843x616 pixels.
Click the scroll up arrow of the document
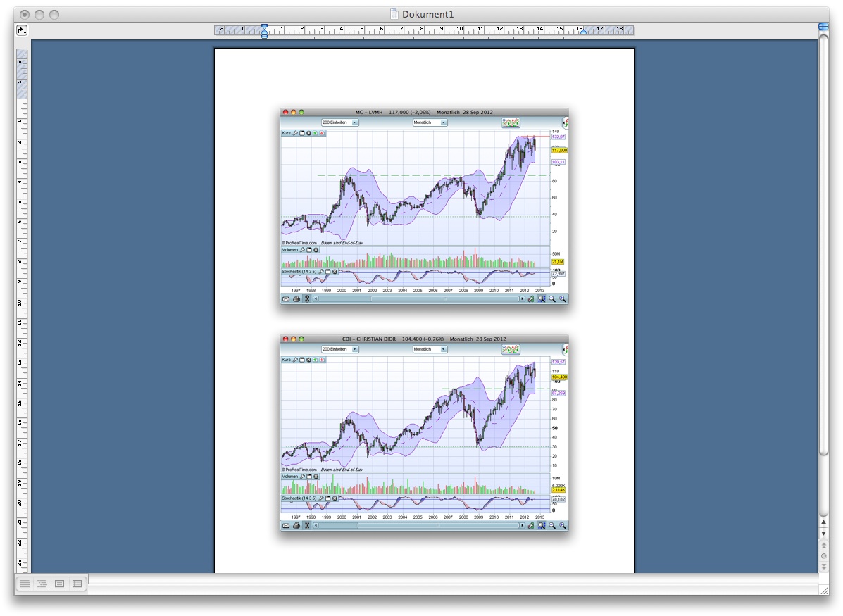823,522
